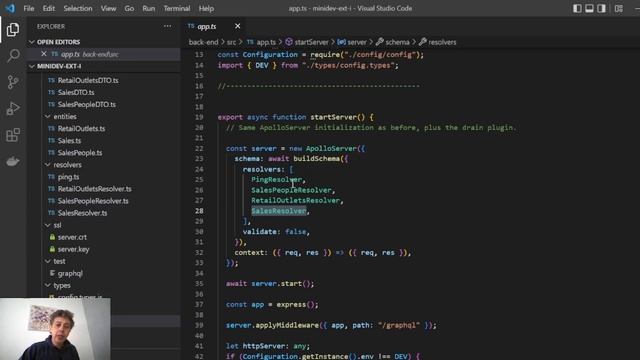Click PingResolver in resolvers array
This screenshot has width=640, height=360.
276,180
